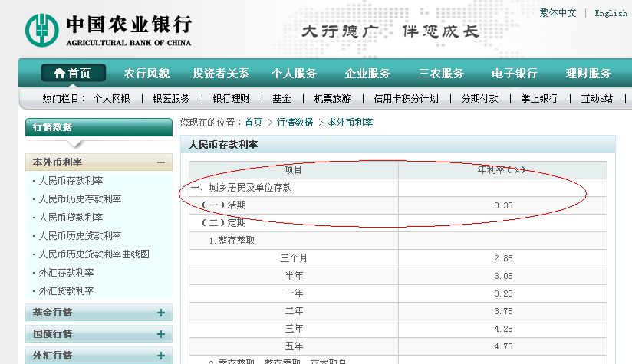Open 掌上银行 hot link
632x364 pixels.
pos(539,99)
